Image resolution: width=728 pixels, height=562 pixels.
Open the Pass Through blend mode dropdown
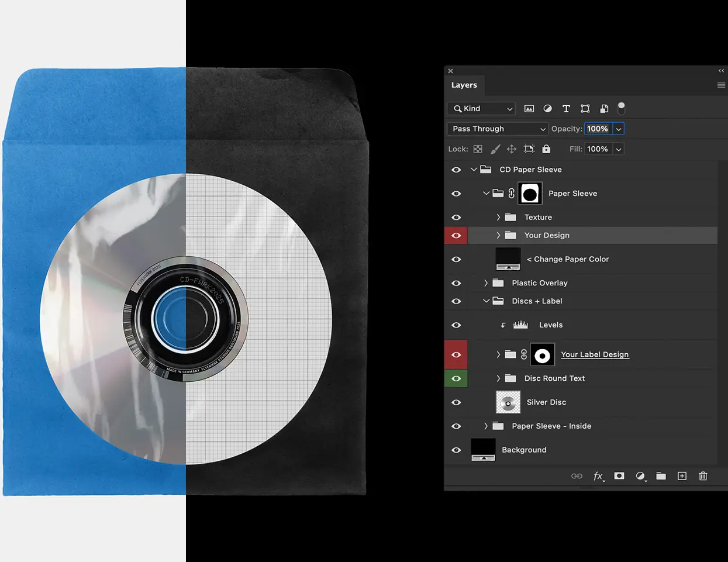click(496, 129)
